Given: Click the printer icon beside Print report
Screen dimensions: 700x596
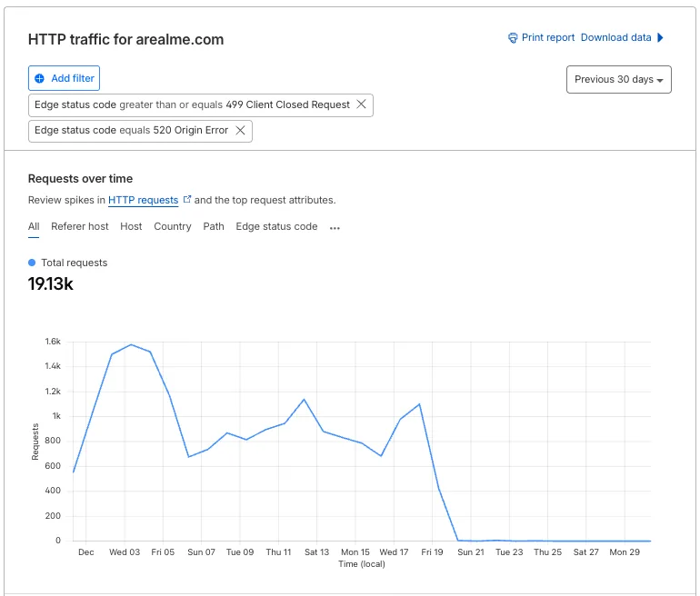Looking at the screenshot, I should 513,38.
